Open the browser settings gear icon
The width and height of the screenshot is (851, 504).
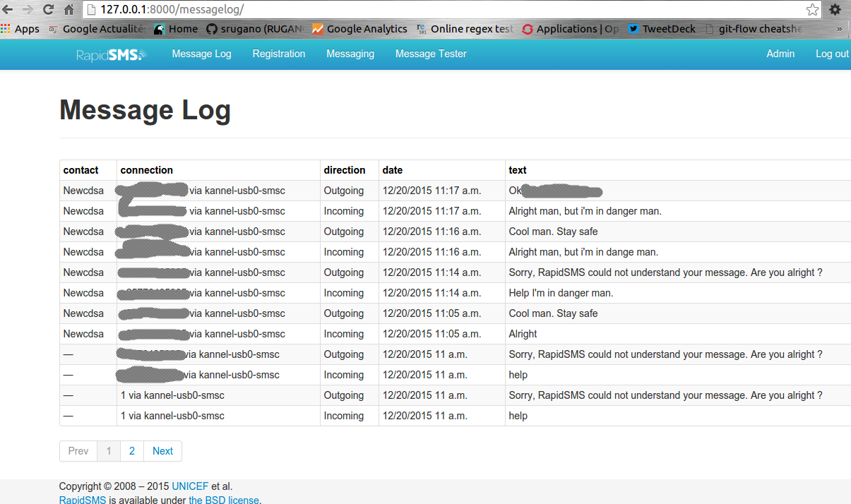tap(835, 10)
